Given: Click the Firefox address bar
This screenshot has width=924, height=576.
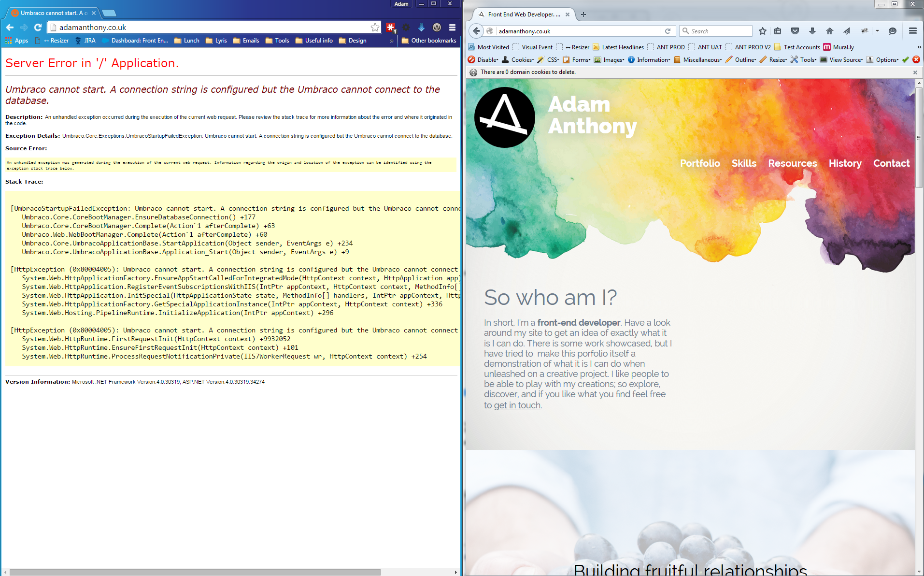Looking at the screenshot, I should (577, 31).
